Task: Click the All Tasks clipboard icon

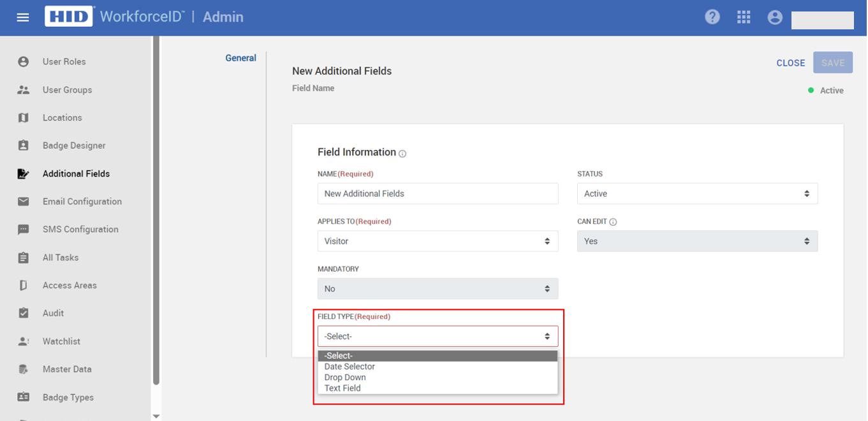Action: pos(24,258)
